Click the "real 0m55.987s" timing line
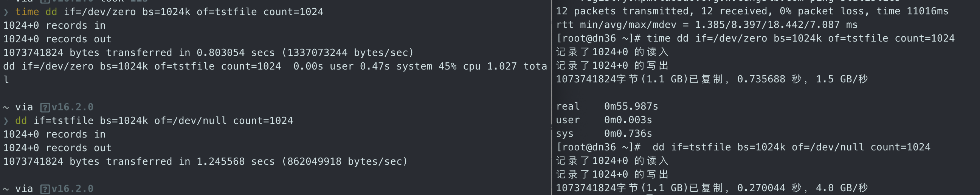The image size is (980, 195). tap(607, 107)
